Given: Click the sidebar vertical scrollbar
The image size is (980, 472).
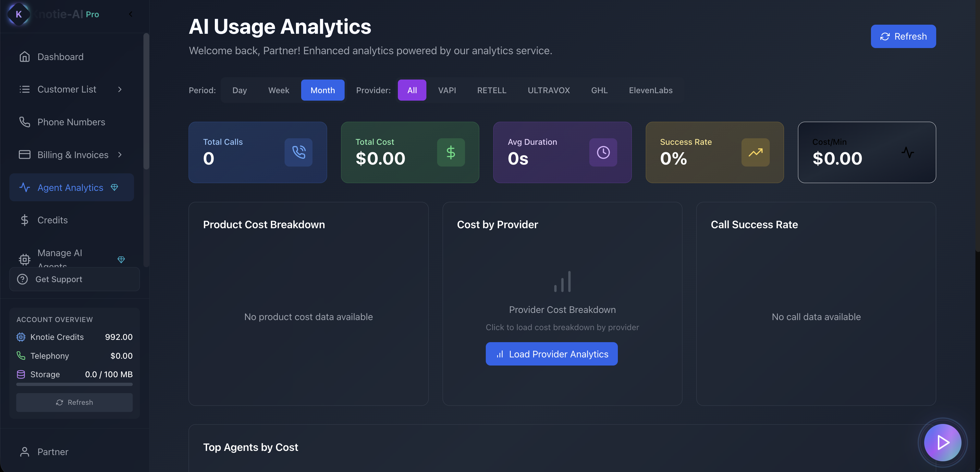Looking at the screenshot, I should point(146,101).
